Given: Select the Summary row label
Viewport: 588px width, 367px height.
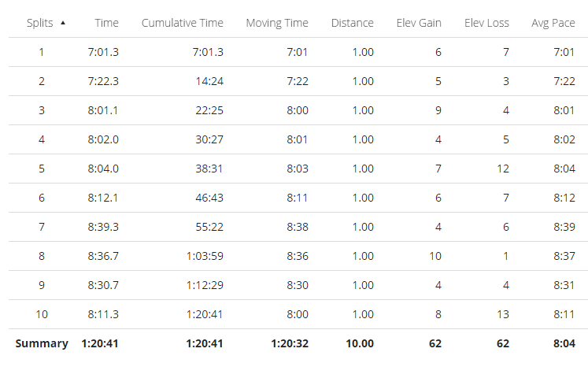Looking at the screenshot, I should coord(42,344).
